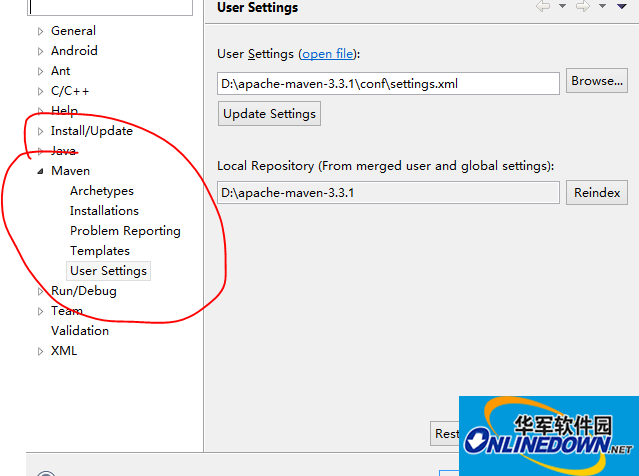Open Maven User Settings page
The height and width of the screenshot is (476, 639).
point(108,271)
